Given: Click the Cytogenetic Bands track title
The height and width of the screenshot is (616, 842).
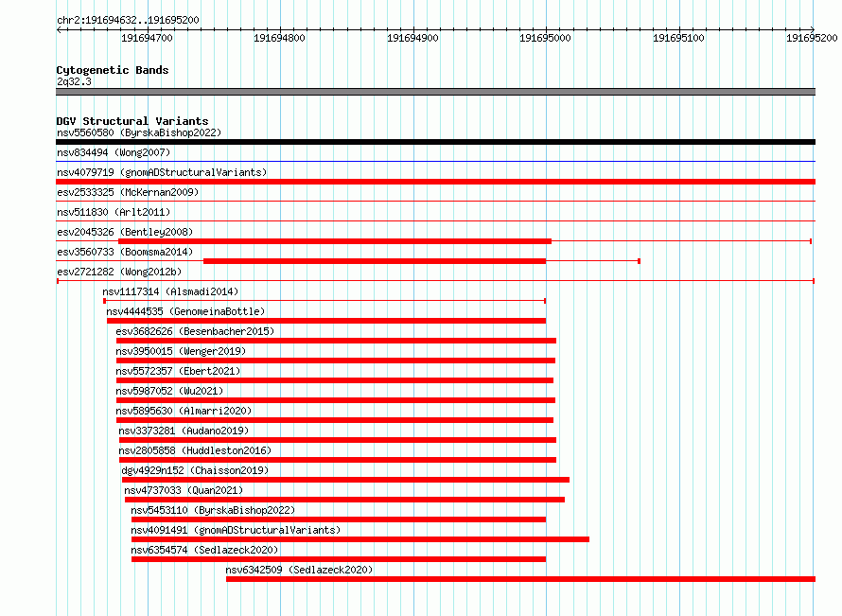Looking at the screenshot, I should pyautogui.click(x=113, y=70).
